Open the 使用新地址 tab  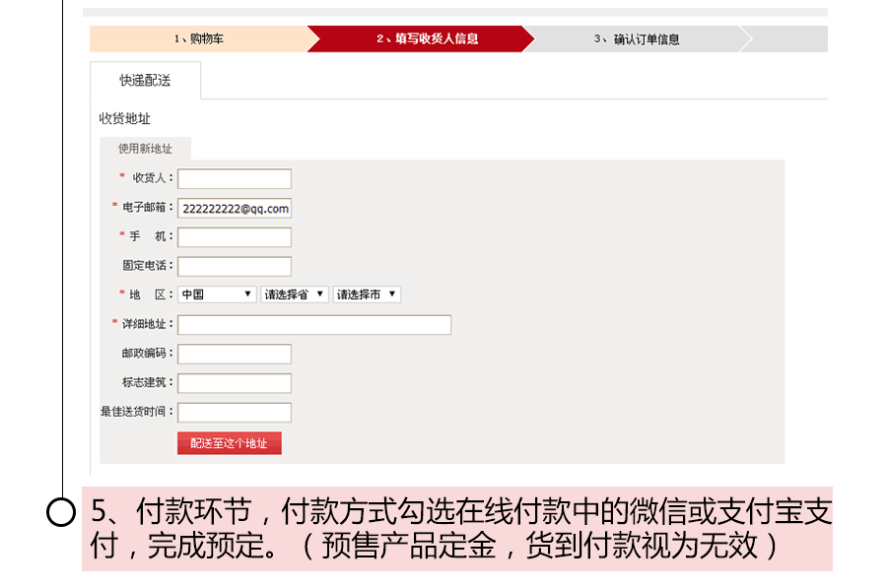point(145,149)
